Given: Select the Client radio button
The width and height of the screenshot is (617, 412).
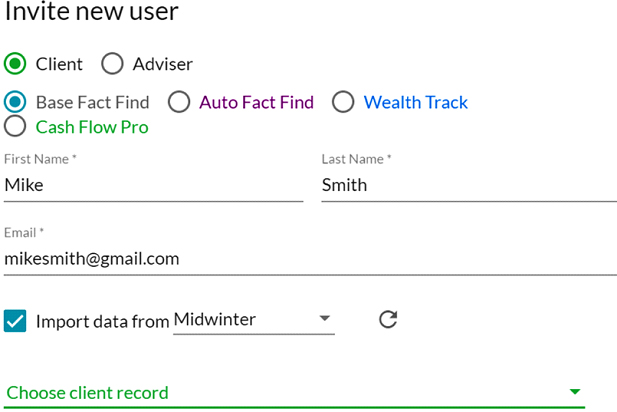Looking at the screenshot, I should tap(15, 64).
